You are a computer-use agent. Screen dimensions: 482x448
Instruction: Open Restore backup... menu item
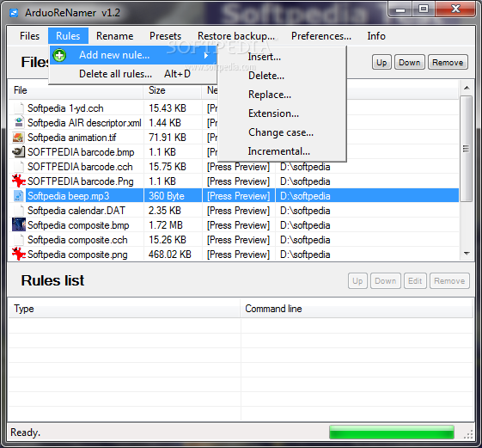pyautogui.click(x=236, y=36)
